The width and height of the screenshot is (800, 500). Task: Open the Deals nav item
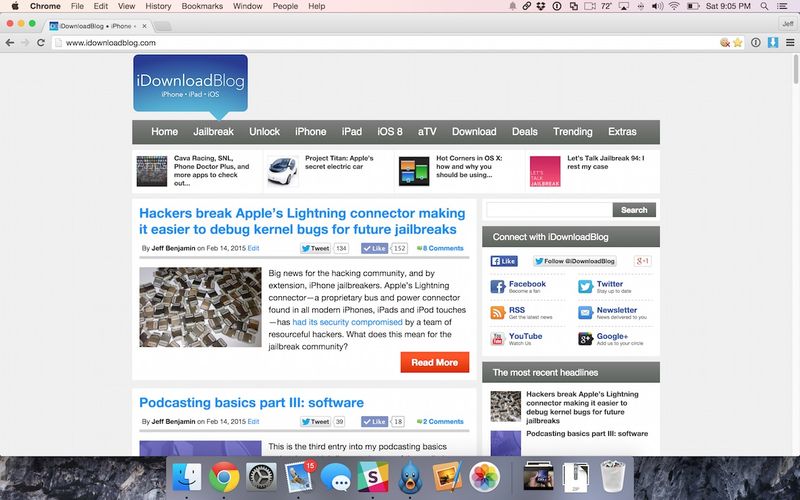524,132
